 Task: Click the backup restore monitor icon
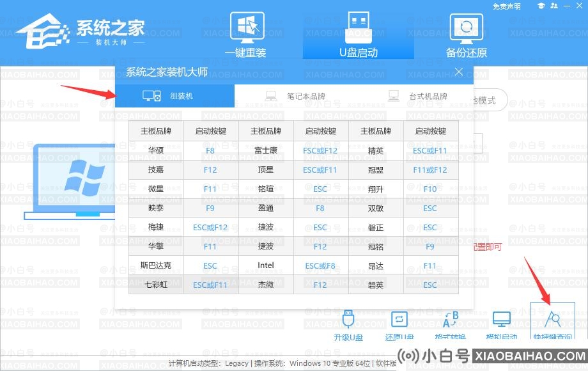pyautogui.click(x=466, y=29)
